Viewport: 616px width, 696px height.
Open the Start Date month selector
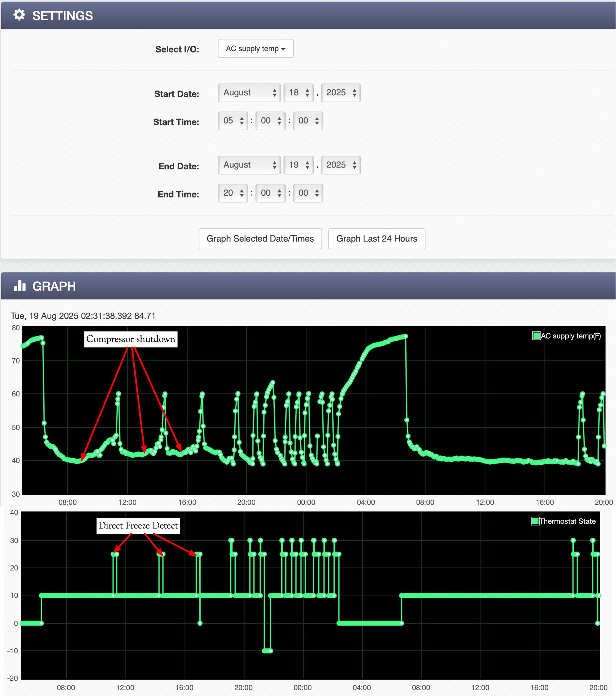click(x=249, y=93)
